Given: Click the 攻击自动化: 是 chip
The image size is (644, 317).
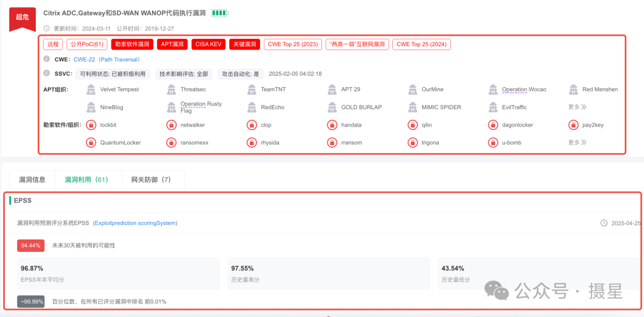Looking at the screenshot, I should coord(241,74).
